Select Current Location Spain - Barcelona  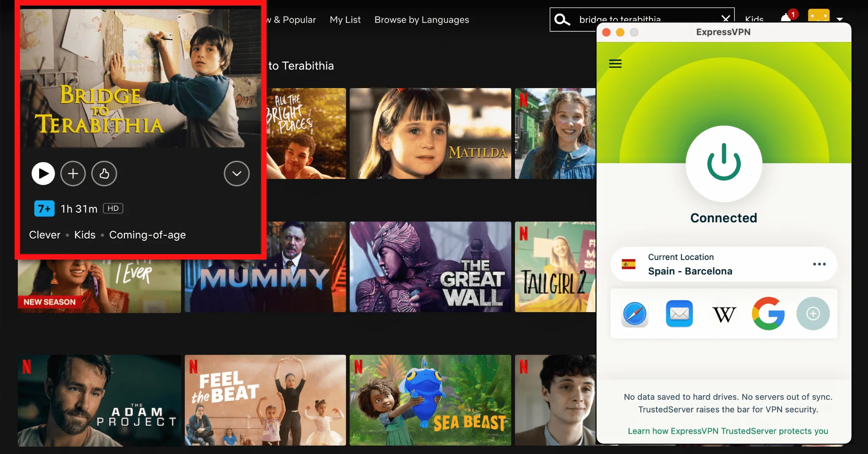[723, 264]
